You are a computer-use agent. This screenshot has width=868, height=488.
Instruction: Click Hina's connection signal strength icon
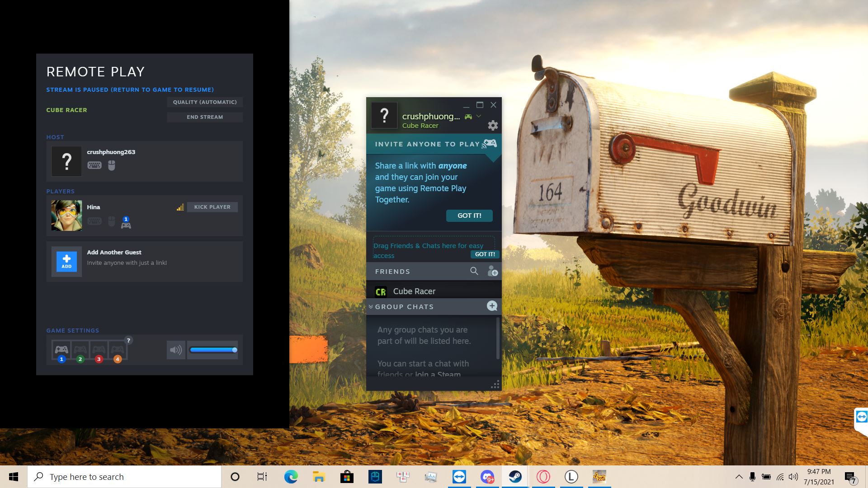coord(180,207)
